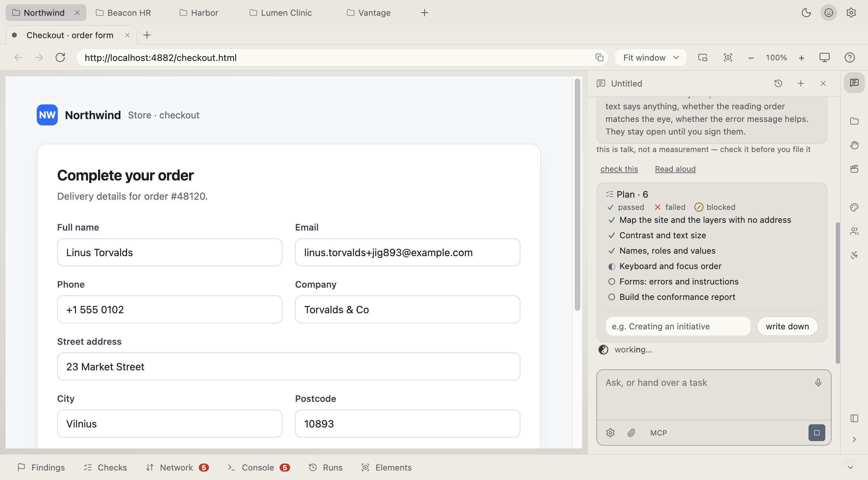Open the smiley face profile icon
The width and height of the screenshot is (868, 480).
(x=828, y=13)
